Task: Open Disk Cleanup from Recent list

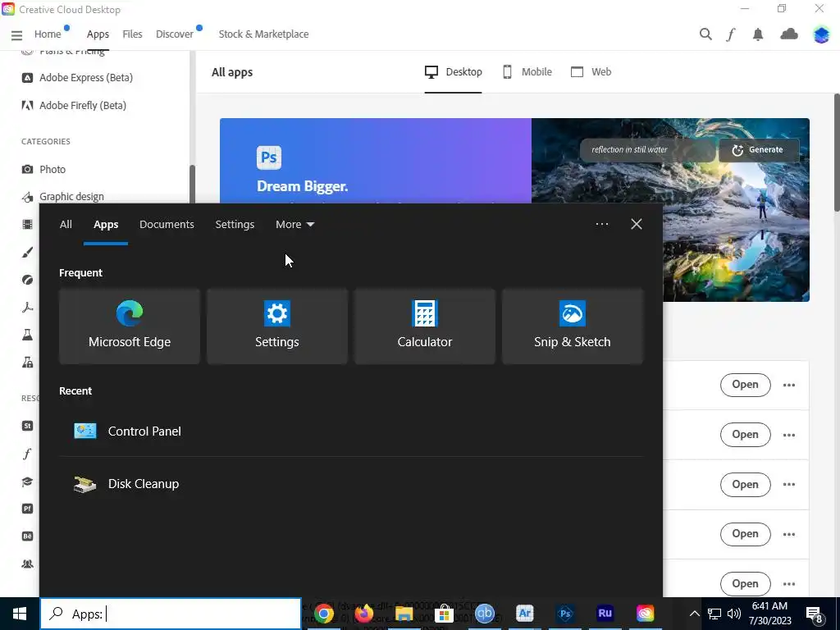Action: [351, 484]
